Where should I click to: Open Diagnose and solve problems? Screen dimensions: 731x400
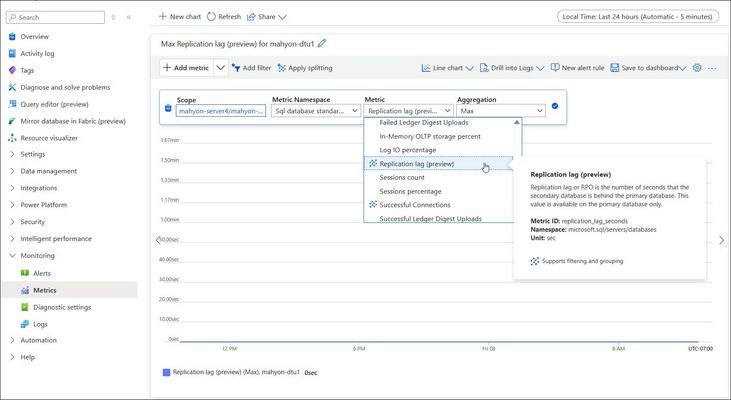click(65, 87)
